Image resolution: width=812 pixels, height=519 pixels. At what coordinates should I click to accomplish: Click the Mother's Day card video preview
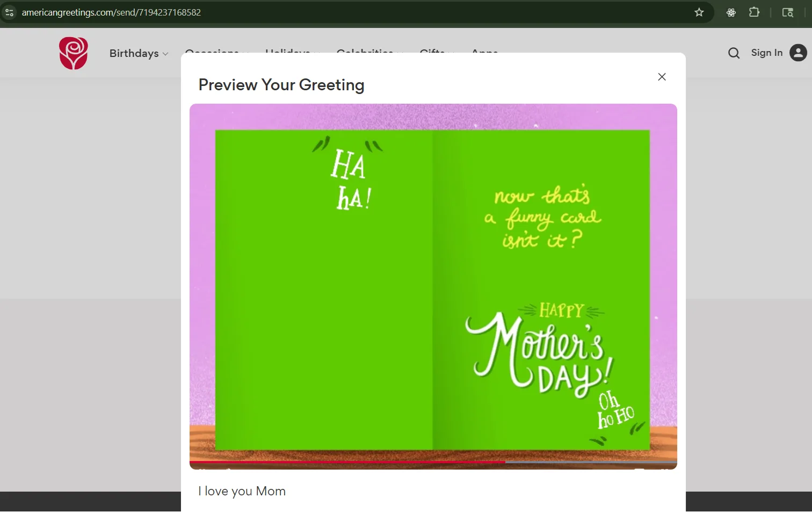coord(433,286)
